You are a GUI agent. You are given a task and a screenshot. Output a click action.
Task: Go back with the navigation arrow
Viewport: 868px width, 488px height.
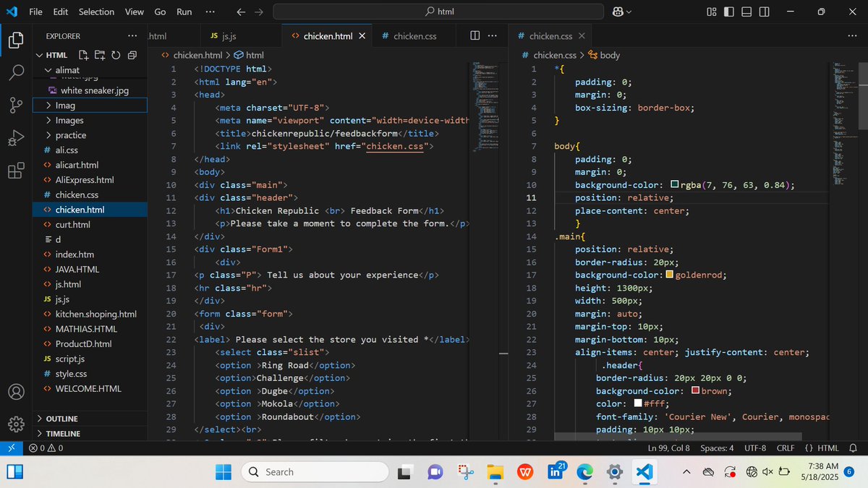(241, 12)
